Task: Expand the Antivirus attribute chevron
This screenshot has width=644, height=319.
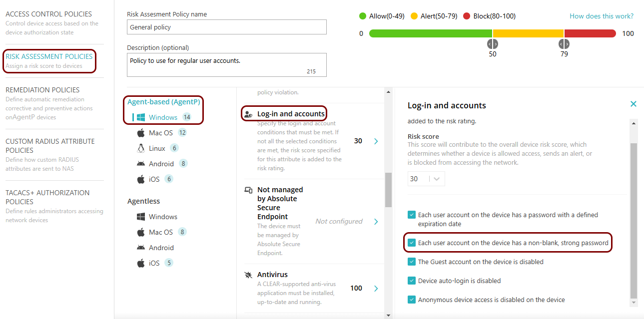Action: [x=376, y=289]
